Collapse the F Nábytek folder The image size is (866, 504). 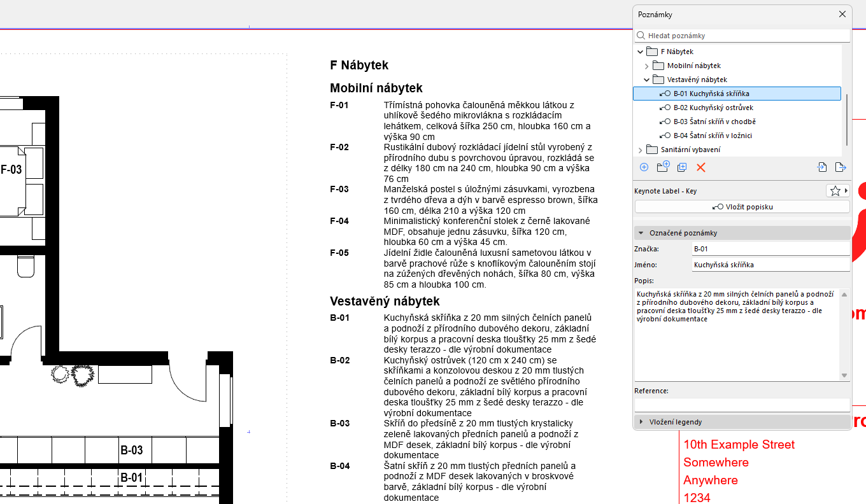click(x=641, y=52)
